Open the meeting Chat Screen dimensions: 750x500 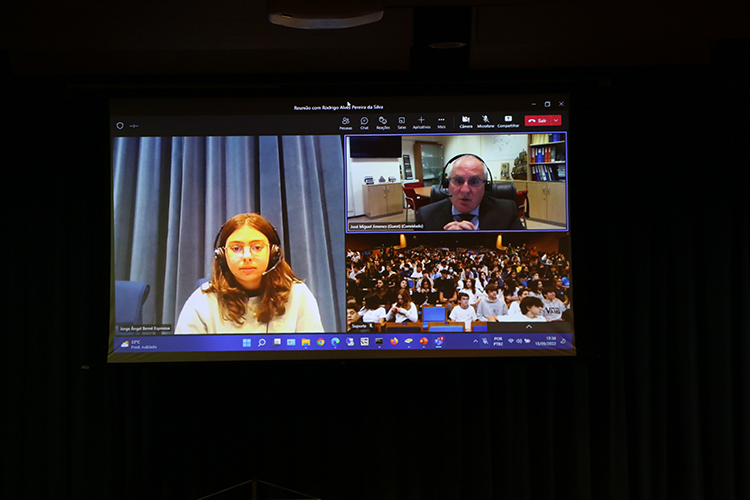364,123
